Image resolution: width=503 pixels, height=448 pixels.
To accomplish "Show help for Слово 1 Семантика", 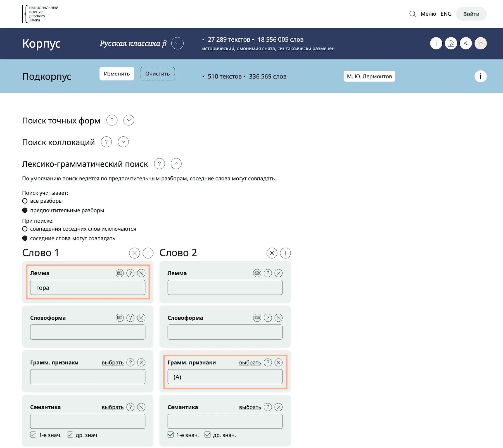I will [x=131, y=407].
